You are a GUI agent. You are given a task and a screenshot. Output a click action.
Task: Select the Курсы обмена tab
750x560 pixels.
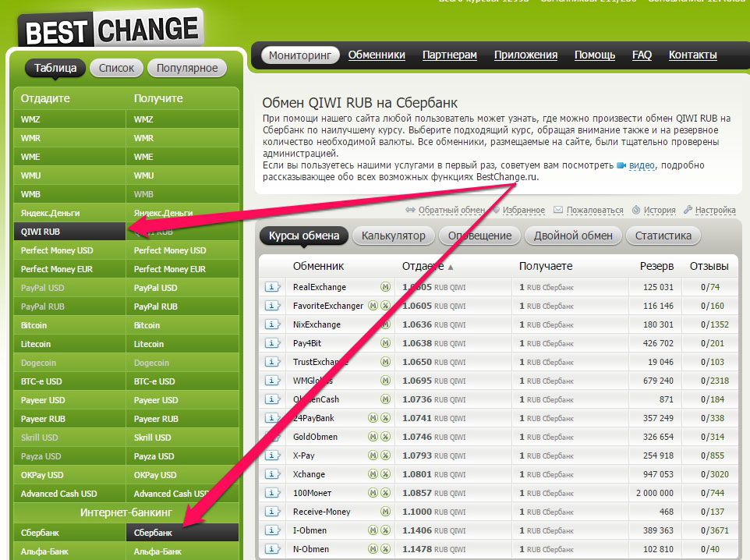[x=304, y=236]
